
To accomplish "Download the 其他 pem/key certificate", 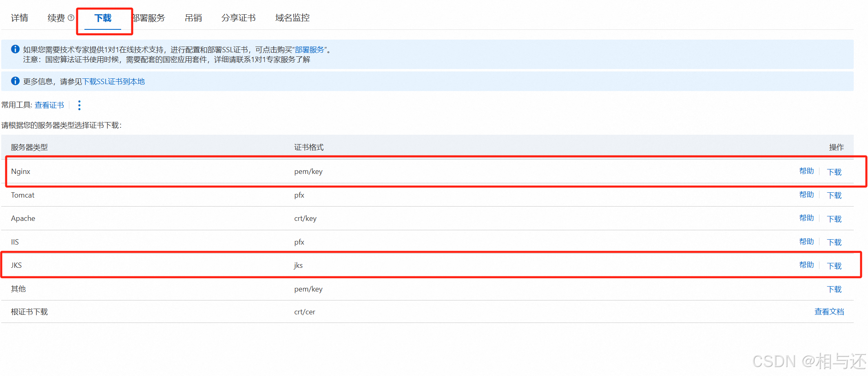I will click(x=834, y=289).
